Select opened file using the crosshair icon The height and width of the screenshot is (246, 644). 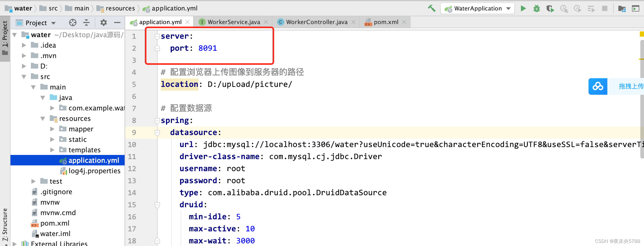click(x=73, y=23)
